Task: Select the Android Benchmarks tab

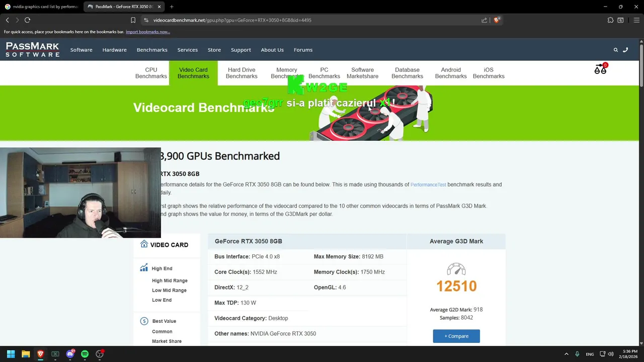Action: [x=451, y=73]
